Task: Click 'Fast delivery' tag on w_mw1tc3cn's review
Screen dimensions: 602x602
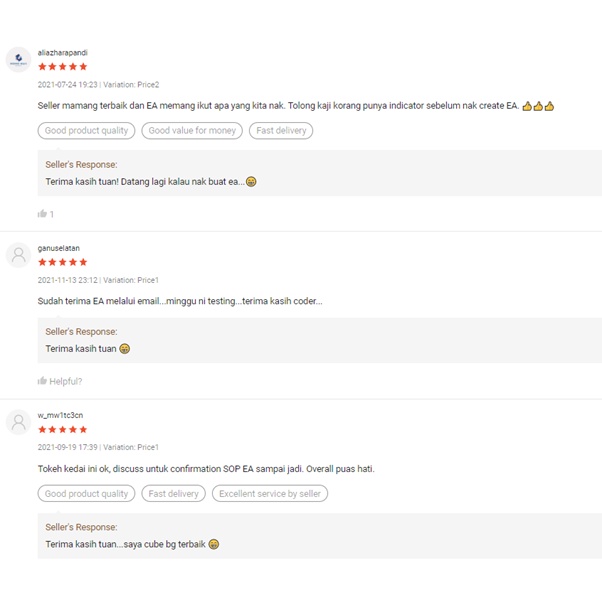Action: [x=173, y=493]
